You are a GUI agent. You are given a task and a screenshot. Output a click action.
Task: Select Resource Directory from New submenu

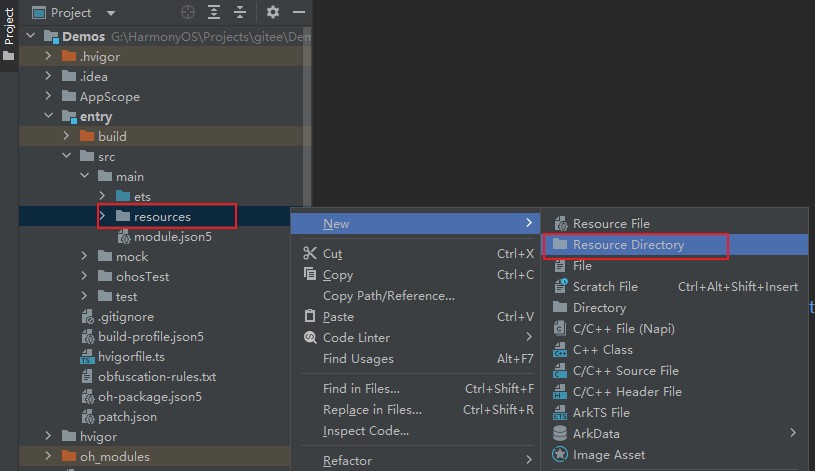tap(628, 245)
